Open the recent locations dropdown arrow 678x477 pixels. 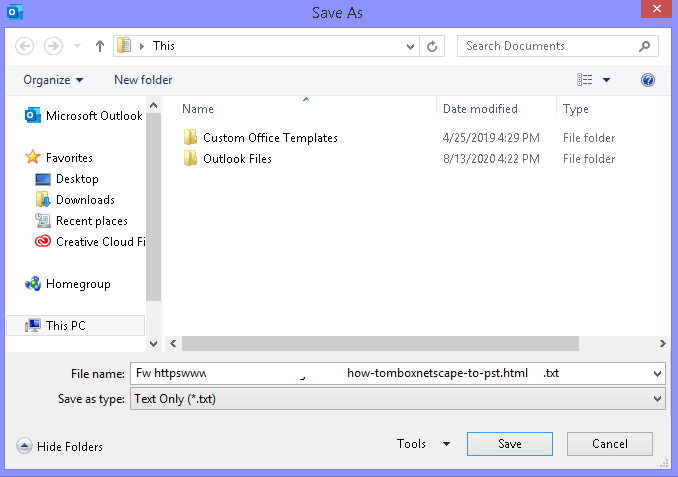[77, 46]
